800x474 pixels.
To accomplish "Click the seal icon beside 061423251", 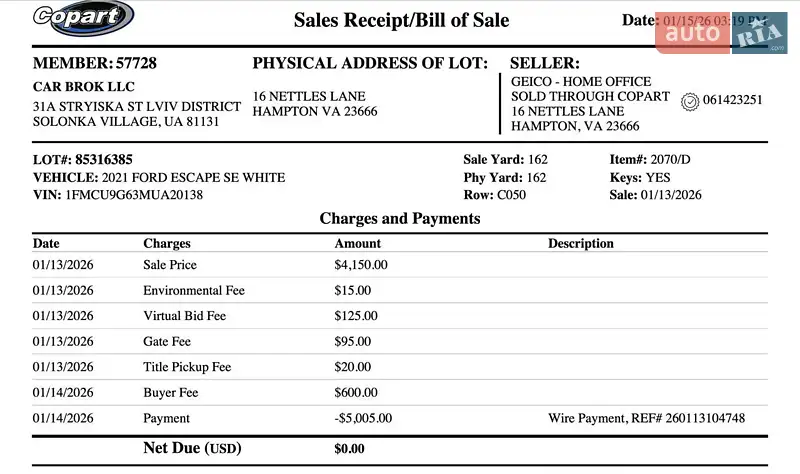I will 689,100.
